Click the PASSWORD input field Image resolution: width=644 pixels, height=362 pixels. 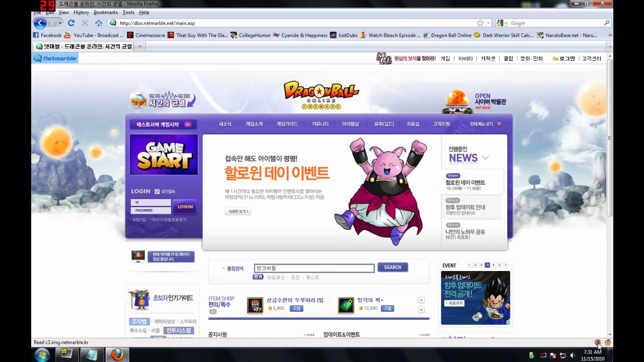pos(151,210)
